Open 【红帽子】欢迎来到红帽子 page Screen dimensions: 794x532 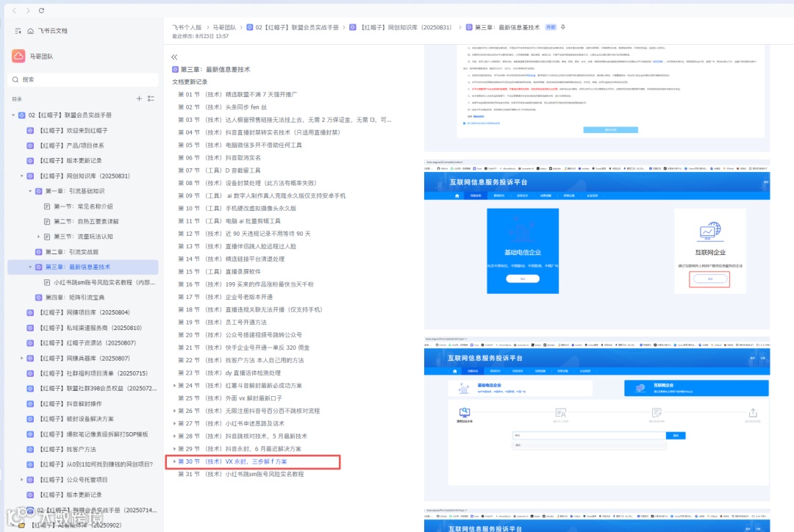coord(74,131)
